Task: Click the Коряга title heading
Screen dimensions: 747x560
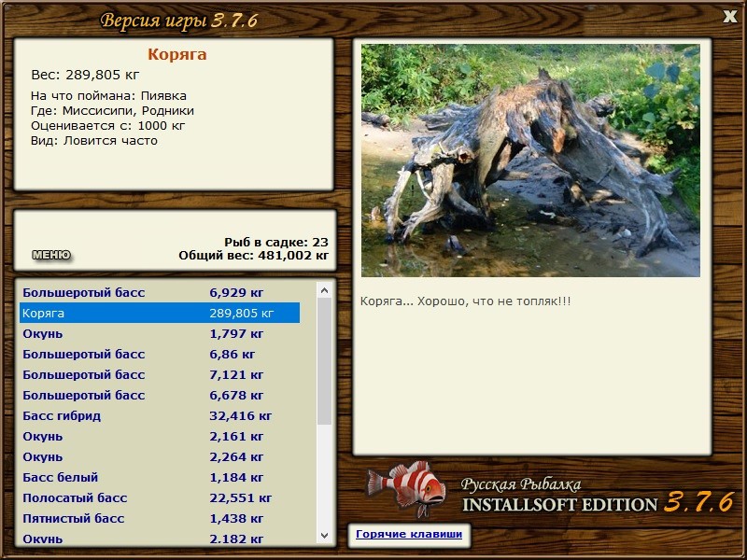Action: [176, 54]
